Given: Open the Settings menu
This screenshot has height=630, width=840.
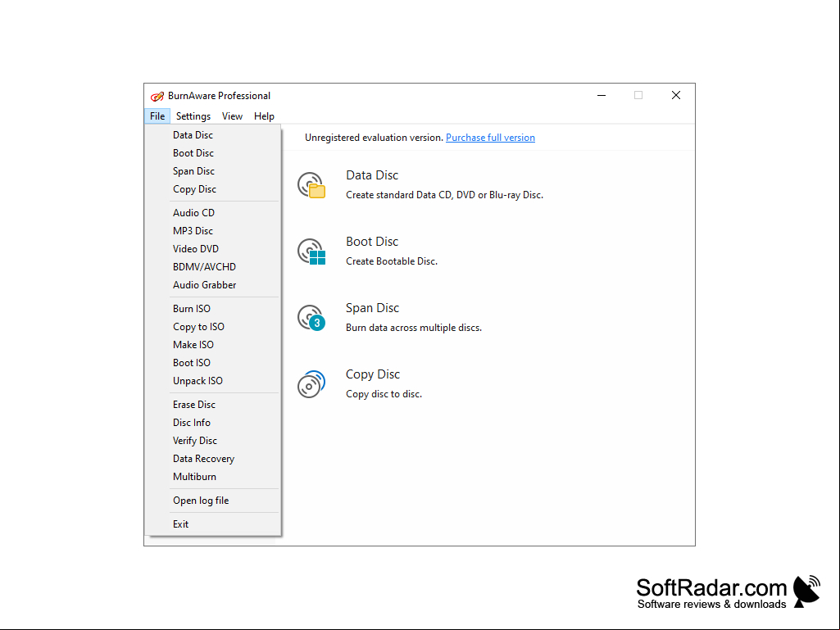Looking at the screenshot, I should 193,116.
